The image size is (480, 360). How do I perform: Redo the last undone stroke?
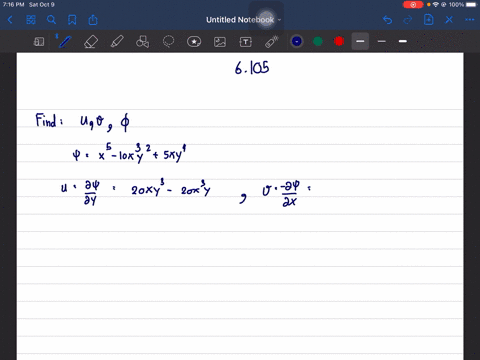[x=408, y=20]
